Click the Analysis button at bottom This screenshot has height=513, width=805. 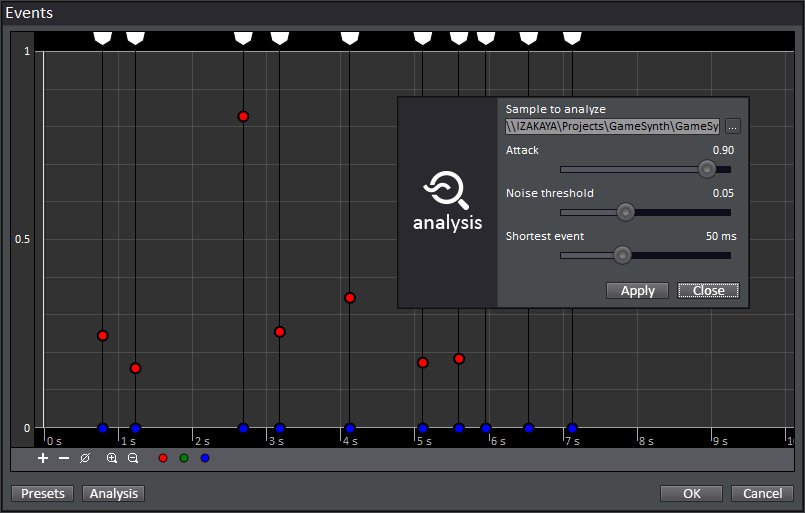[114, 493]
